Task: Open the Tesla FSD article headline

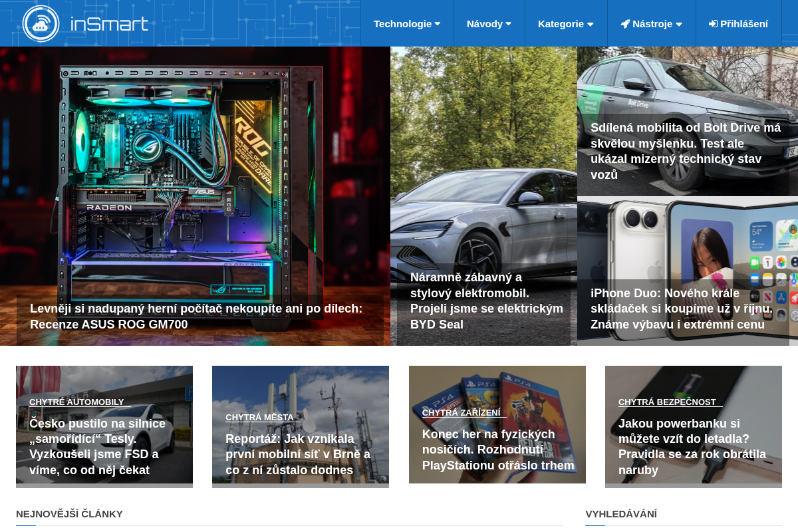Action: click(x=97, y=447)
